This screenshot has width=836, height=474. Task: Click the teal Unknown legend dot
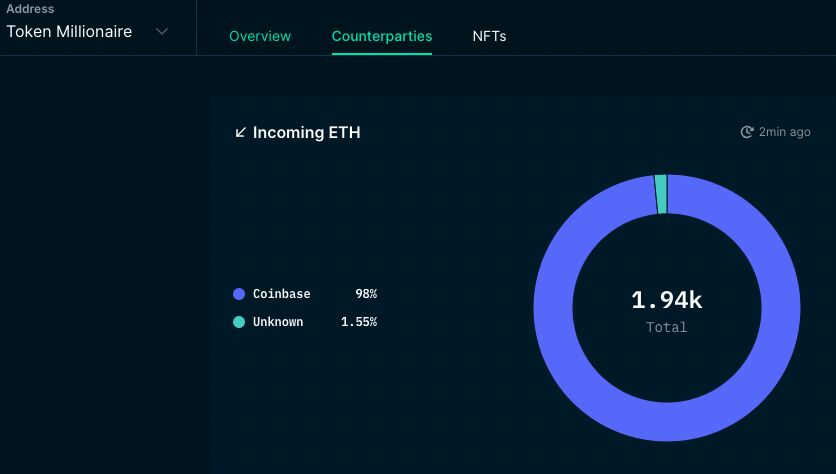coord(239,322)
